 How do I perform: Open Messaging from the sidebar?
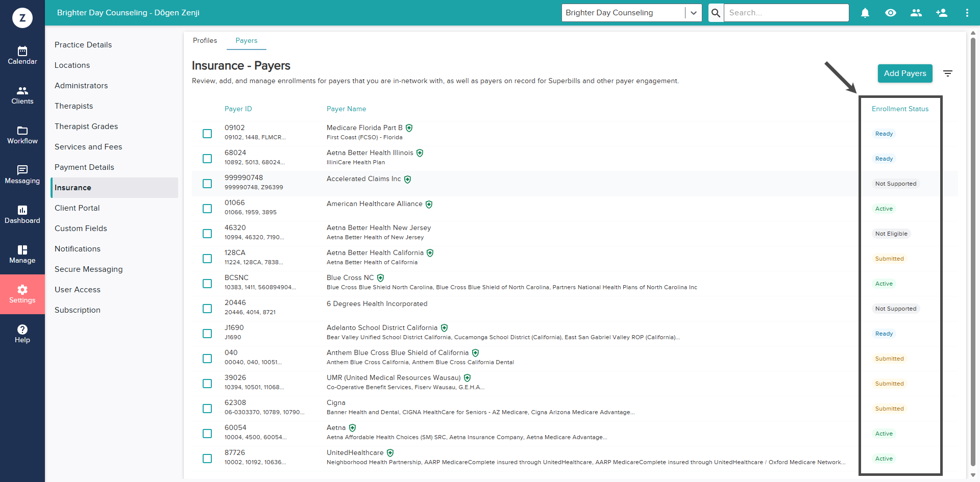(22, 175)
